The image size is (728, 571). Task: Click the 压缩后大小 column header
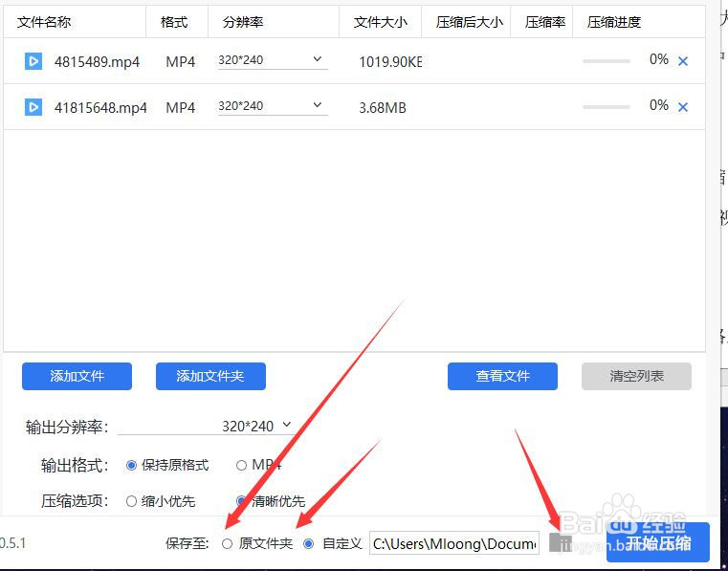pyautogui.click(x=470, y=22)
